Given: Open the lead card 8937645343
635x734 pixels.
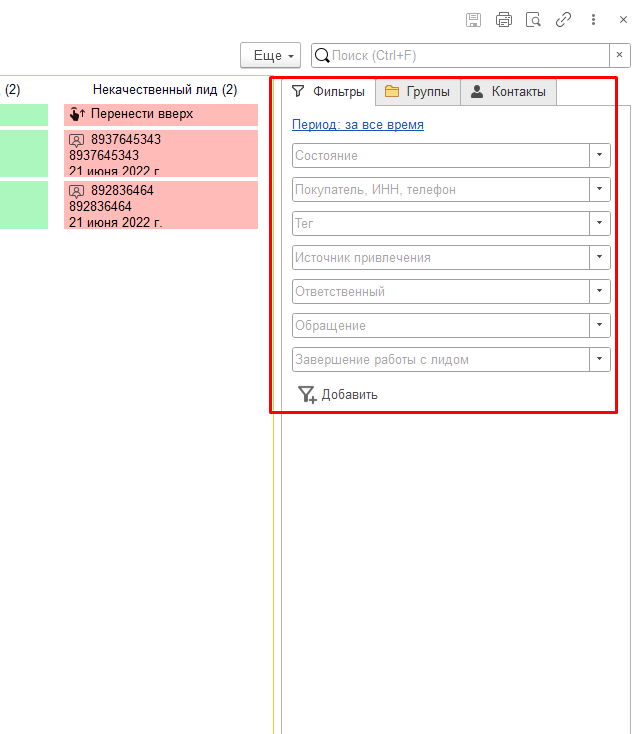Looking at the screenshot, I should [161, 154].
